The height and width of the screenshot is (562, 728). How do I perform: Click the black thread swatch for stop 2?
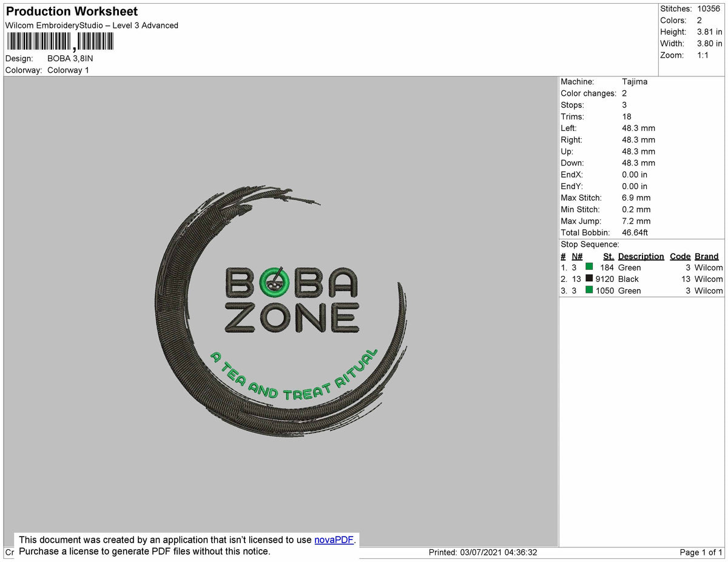point(588,279)
